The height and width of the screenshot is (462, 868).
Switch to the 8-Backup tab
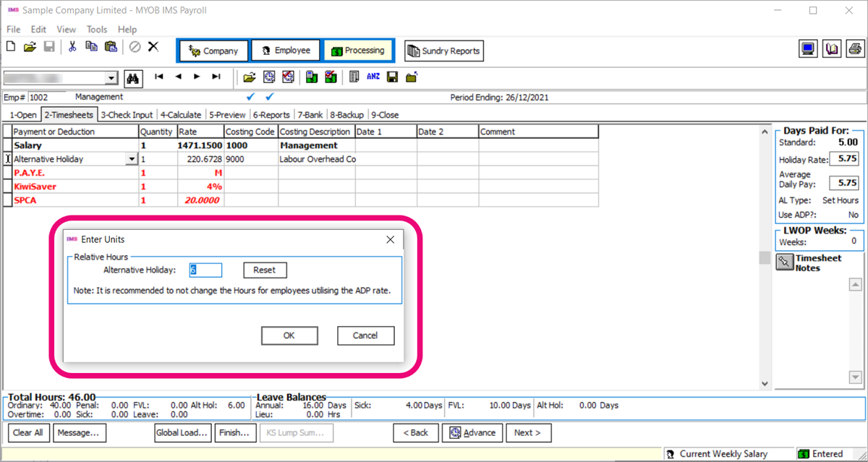(x=347, y=115)
